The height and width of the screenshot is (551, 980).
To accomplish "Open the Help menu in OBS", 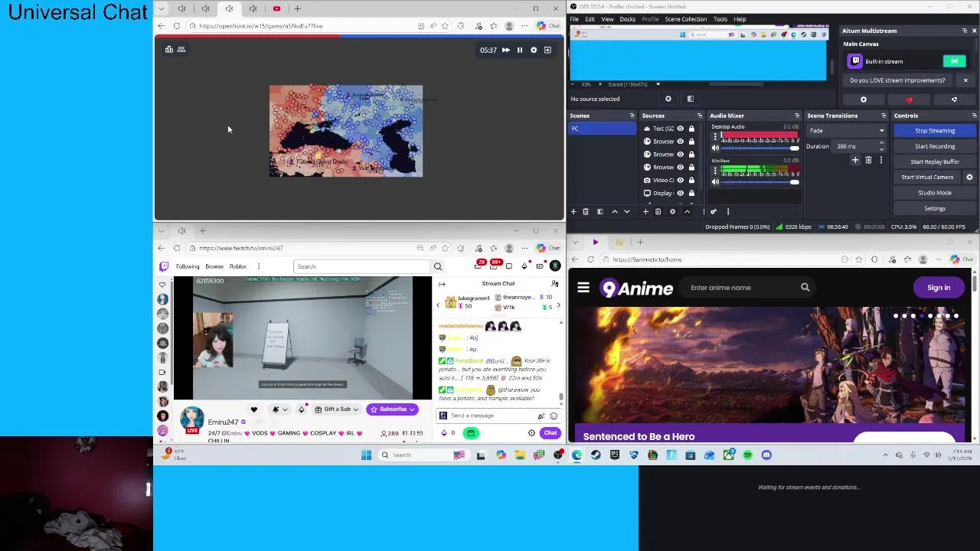I will 740,19.
